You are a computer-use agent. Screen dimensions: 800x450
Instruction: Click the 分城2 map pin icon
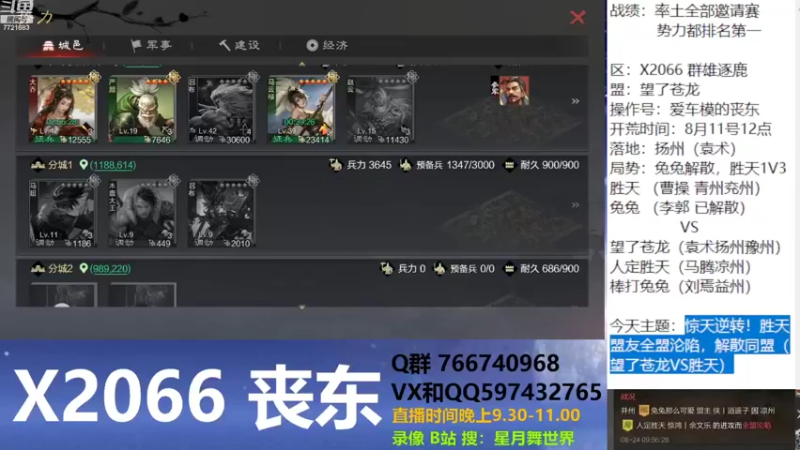(x=83, y=268)
